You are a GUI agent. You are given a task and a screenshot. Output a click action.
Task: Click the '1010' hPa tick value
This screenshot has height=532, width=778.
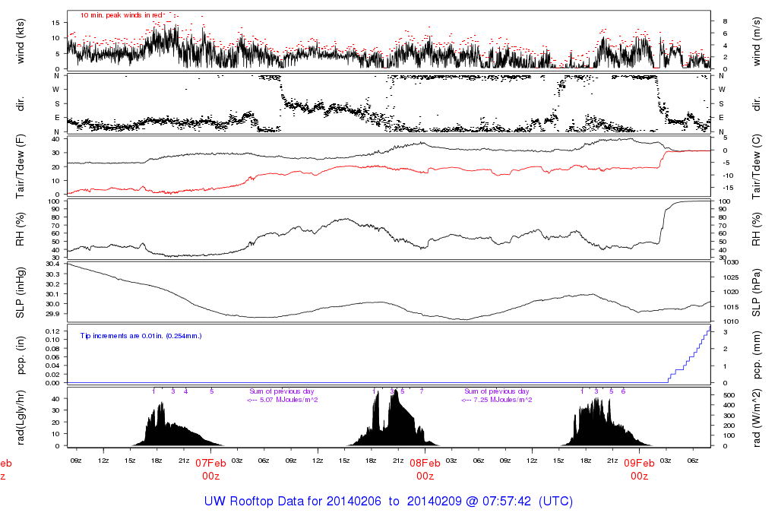point(731,321)
